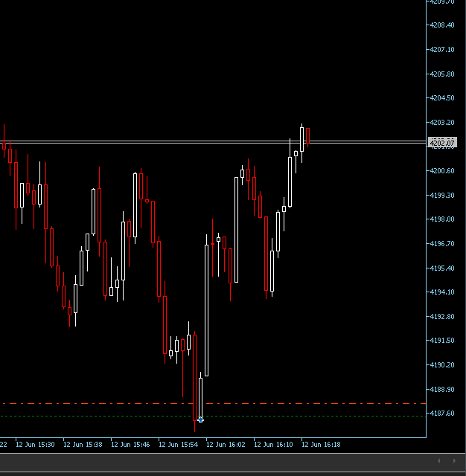Click the 4207.10 price scale label
The width and height of the screenshot is (466, 476).
click(x=442, y=50)
